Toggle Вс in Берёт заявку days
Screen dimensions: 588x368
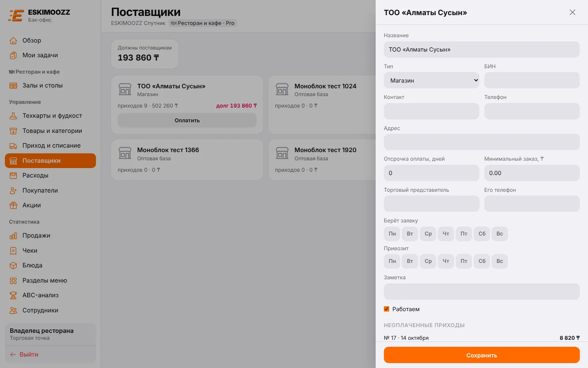[500, 234]
